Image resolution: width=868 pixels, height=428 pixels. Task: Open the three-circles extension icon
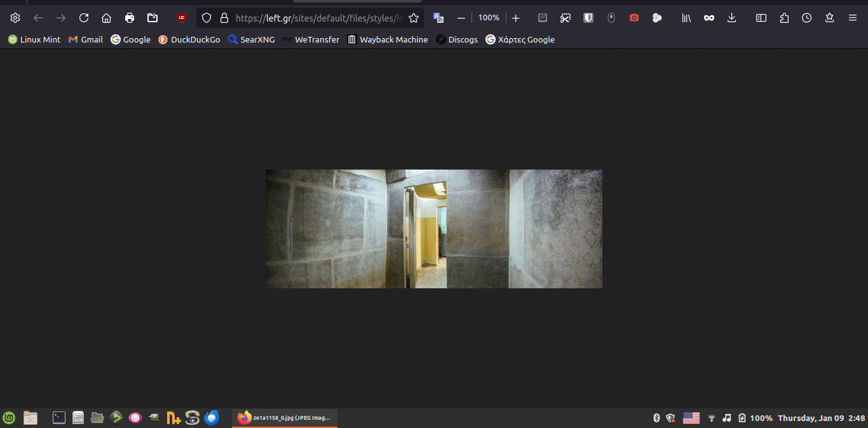point(657,18)
